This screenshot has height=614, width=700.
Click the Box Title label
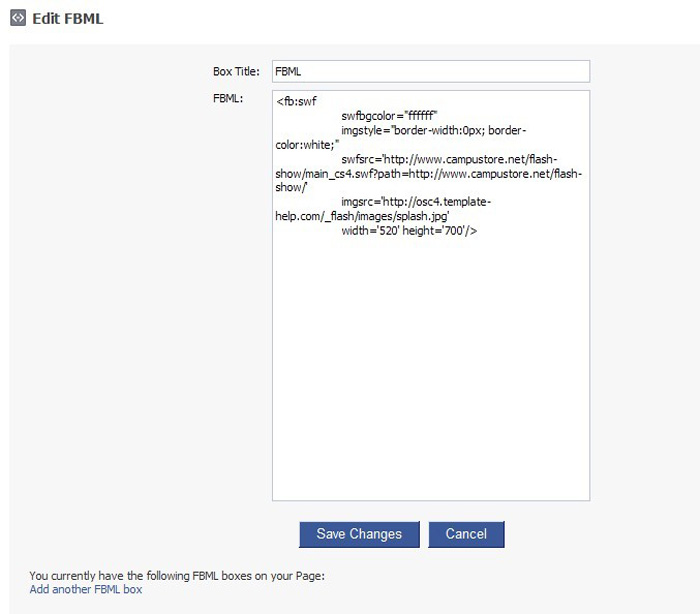click(x=236, y=71)
